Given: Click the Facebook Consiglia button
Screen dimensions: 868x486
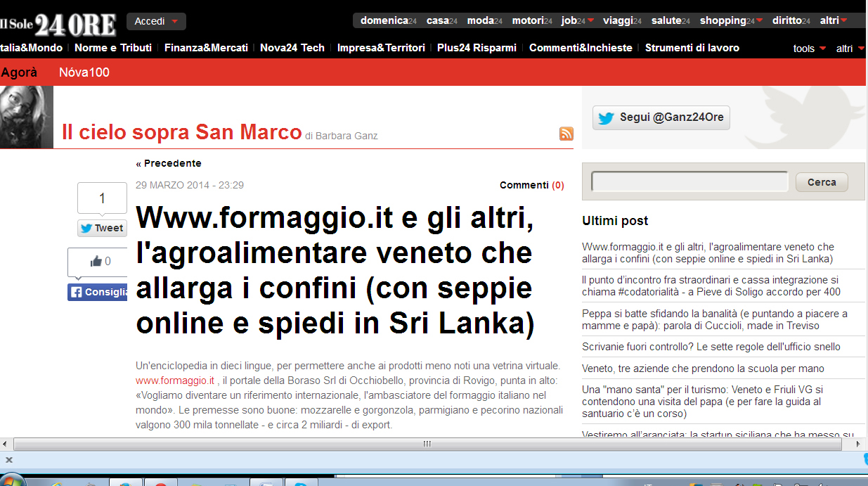Looking at the screenshot, I should [x=98, y=292].
